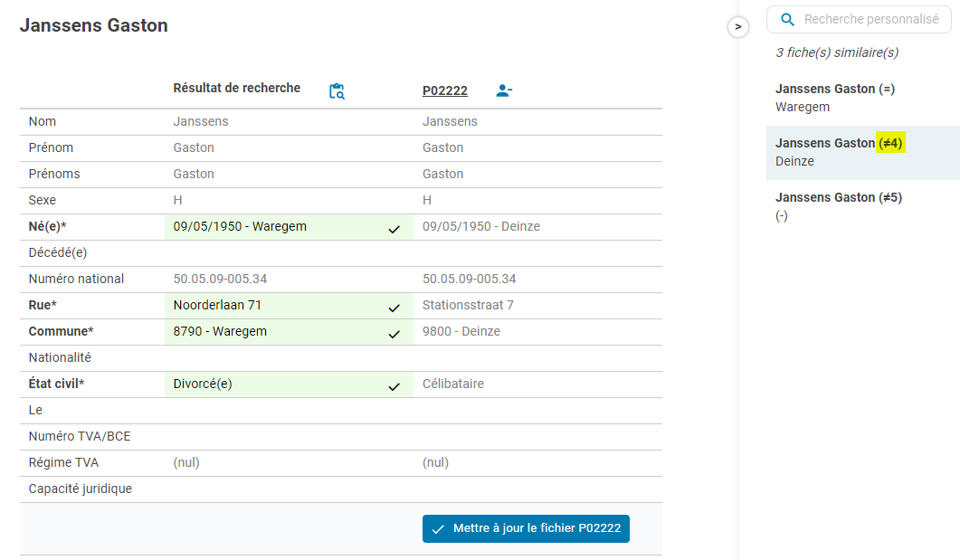Click the Né(e)* row label
This screenshot has width=960, height=560.
(47, 226)
